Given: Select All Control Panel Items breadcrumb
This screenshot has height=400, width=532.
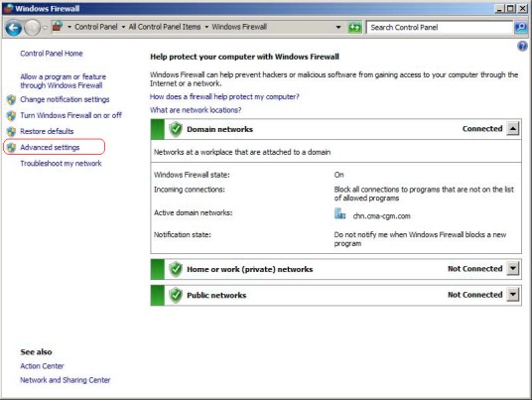Looking at the screenshot, I should 165,27.
